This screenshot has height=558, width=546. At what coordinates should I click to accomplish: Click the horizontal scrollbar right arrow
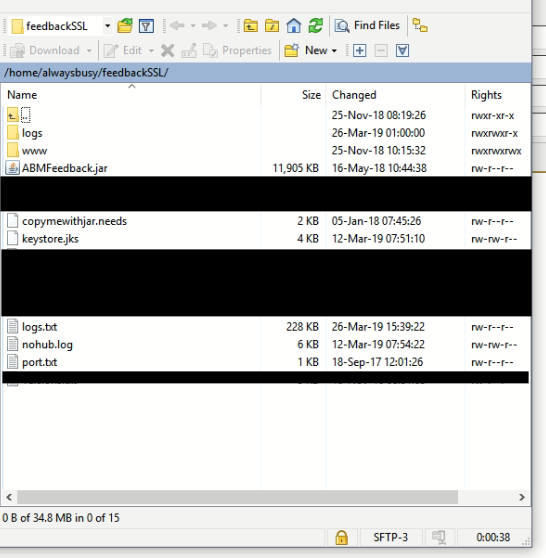pos(522,497)
